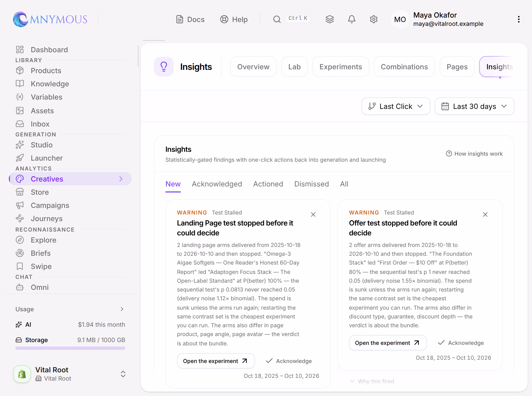Go to Dashboard in the sidebar

pyautogui.click(x=70, y=50)
